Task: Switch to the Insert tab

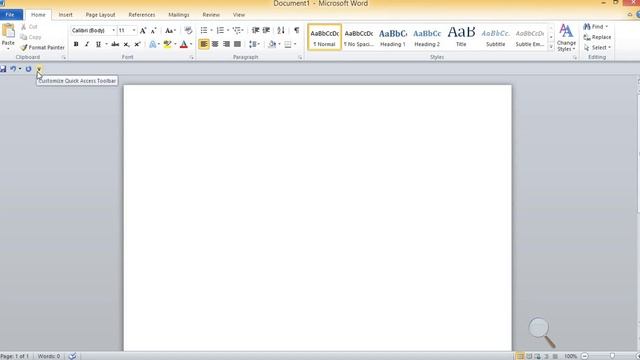Action: click(x=65, y=15)
